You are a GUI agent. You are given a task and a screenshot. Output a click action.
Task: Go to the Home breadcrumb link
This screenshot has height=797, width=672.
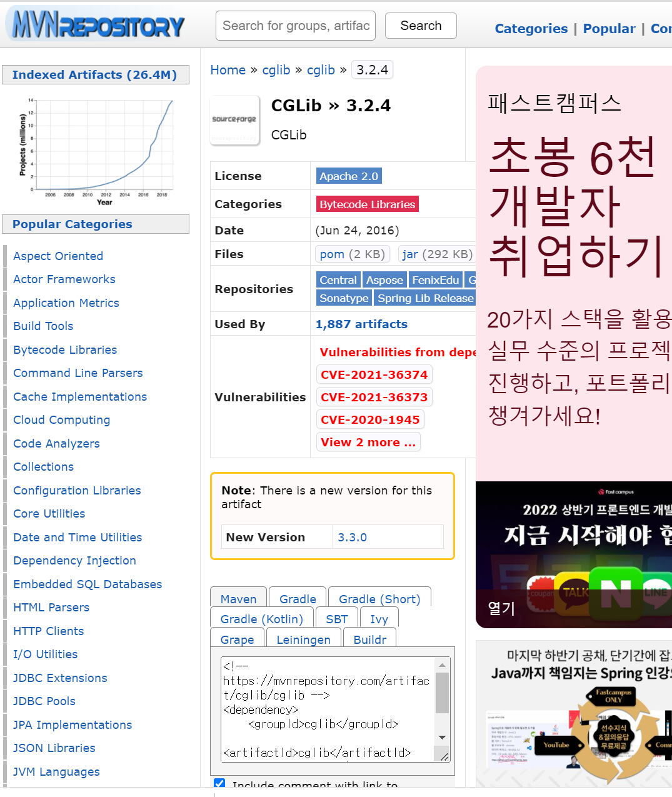228,70
